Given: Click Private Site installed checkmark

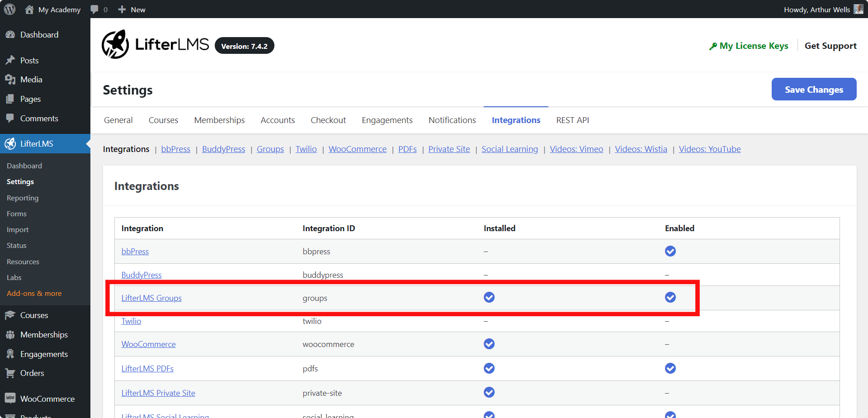Looking at the screenshot, I should 489,392.
